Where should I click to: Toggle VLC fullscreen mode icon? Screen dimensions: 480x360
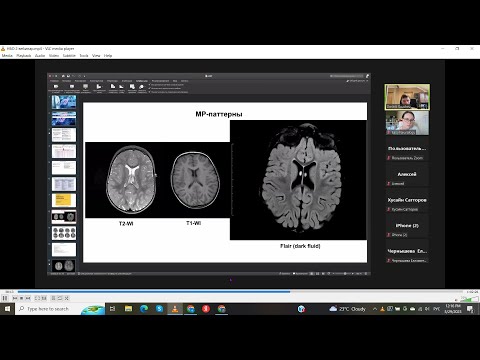click(x=37, y=298)
